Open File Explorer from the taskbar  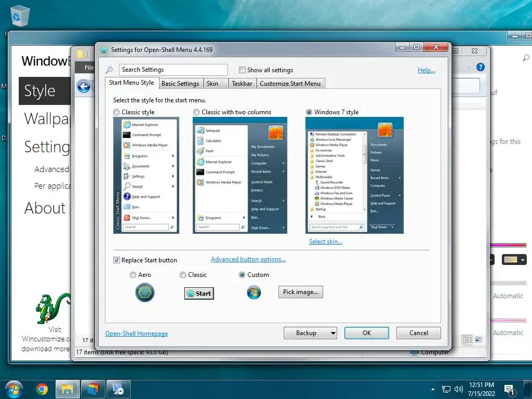pos(67,389)
